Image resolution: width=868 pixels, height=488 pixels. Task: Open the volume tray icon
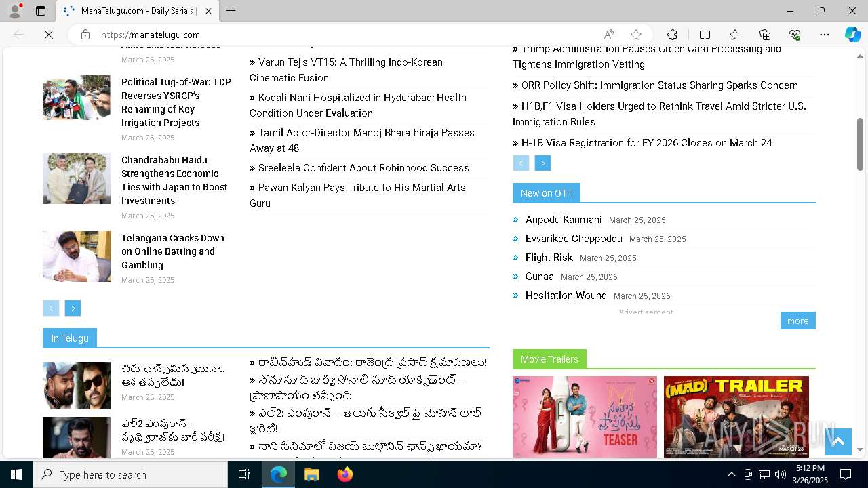[780, 474]
